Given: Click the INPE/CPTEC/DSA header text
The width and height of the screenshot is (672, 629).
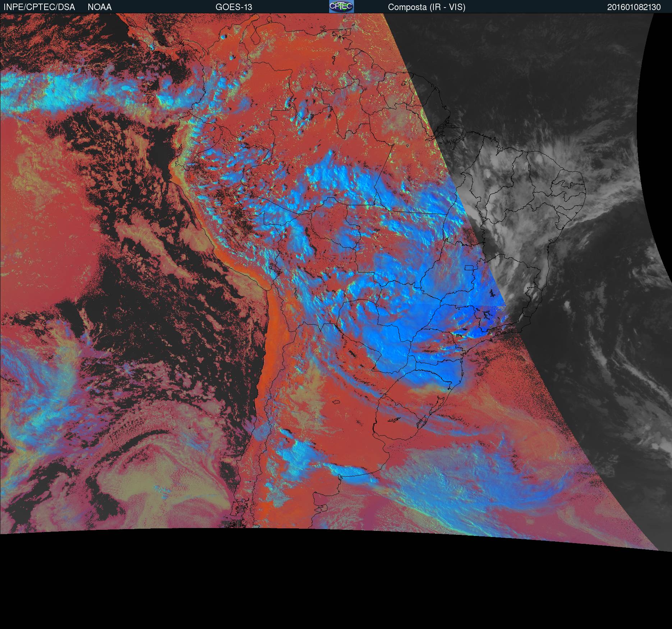Looking at the screenshot, I should click(x=39, y=7).
